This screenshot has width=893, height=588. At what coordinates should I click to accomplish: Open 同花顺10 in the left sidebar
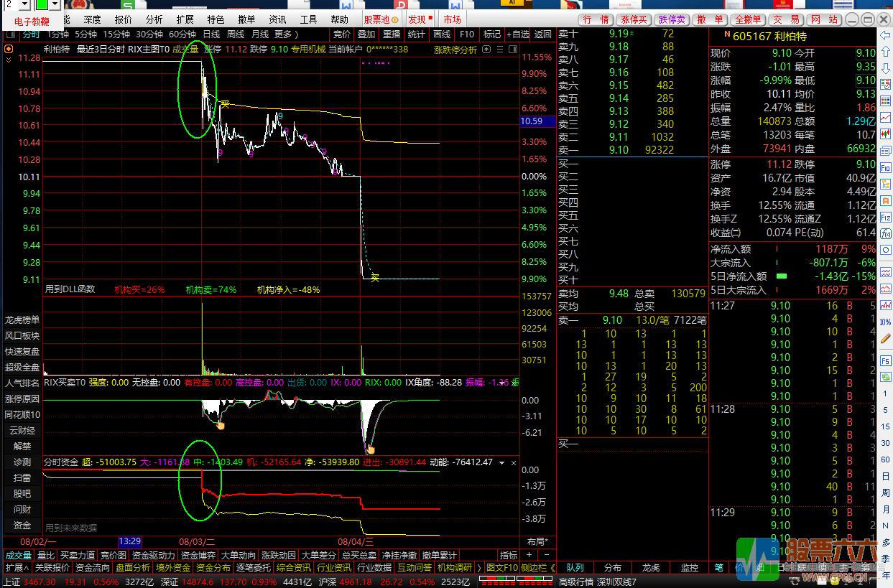click(22, 414)
